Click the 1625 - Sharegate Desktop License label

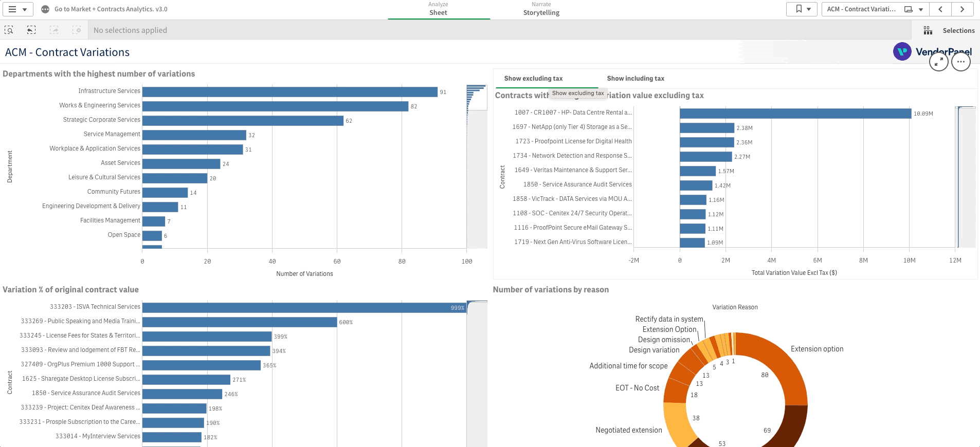point(81,379)
